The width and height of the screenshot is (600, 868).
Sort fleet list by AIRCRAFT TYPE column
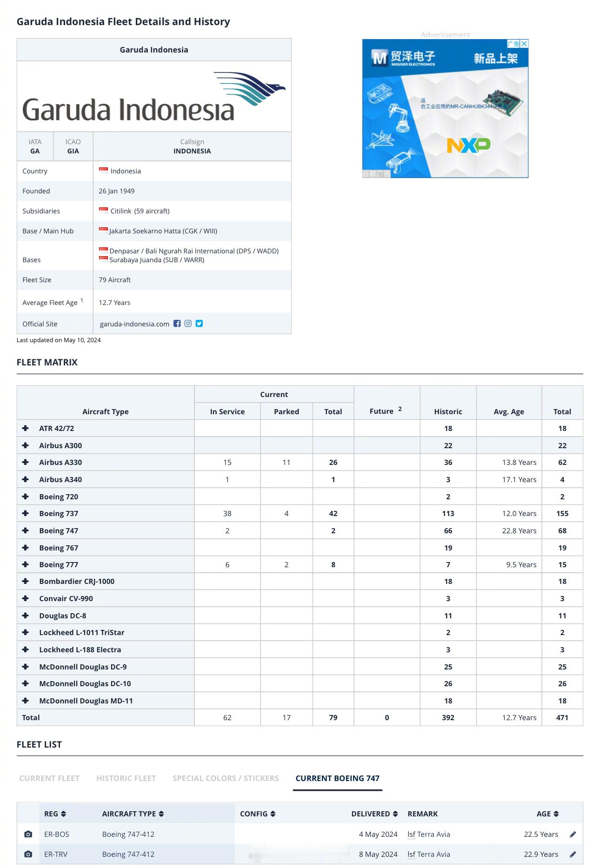[133, 814]
